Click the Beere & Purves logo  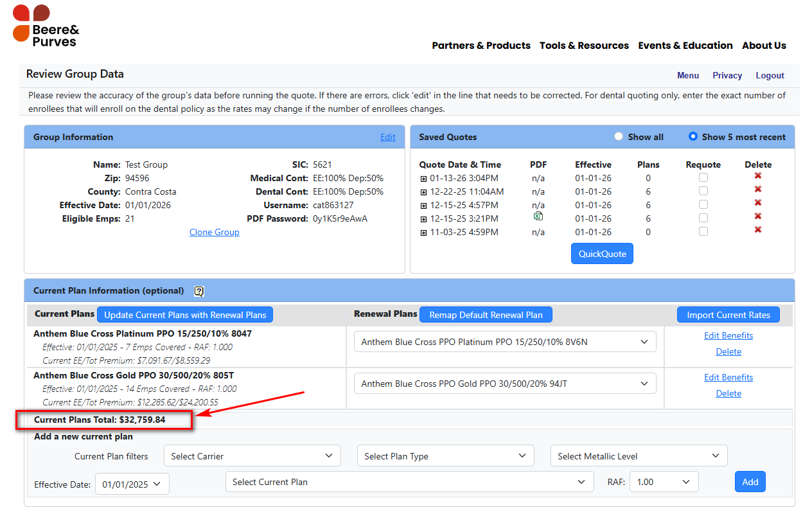tap(46, 26)
